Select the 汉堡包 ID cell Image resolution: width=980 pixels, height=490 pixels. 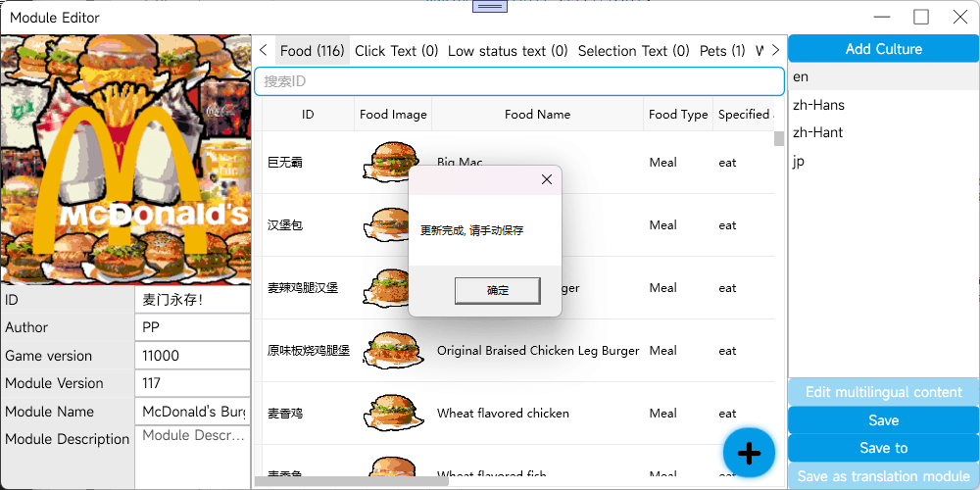pos(308,225)
